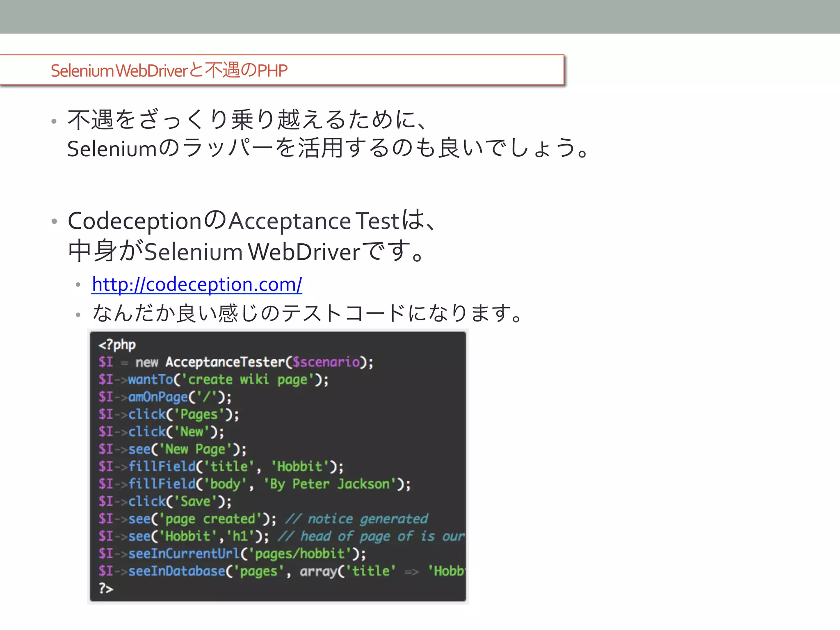Click the text '不遇をざっくり乗り越えるために、'
The height and width of the screenshot is (630, 840).
(x=248, y=120)
